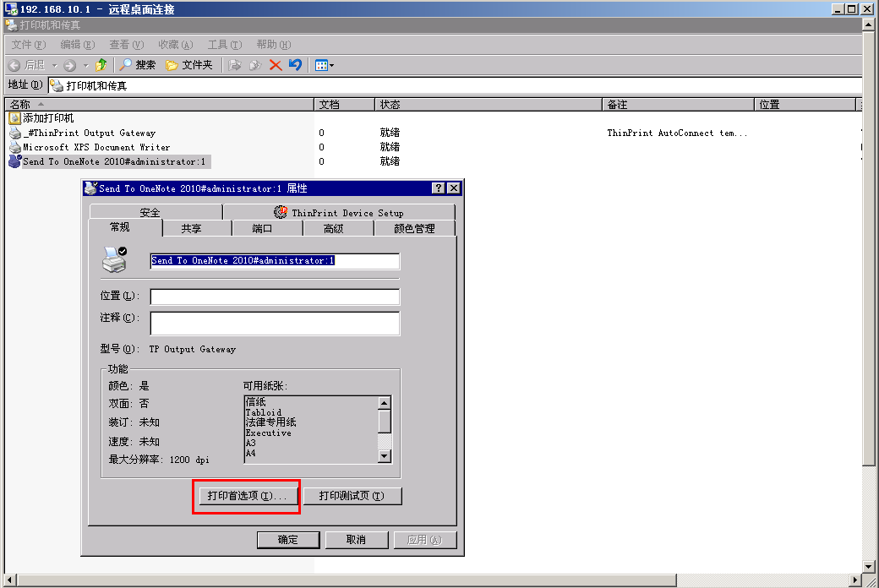Open the Search (搜索) toolbar button
This screenshot has height=588, width=879.
(x=138, y=65)
